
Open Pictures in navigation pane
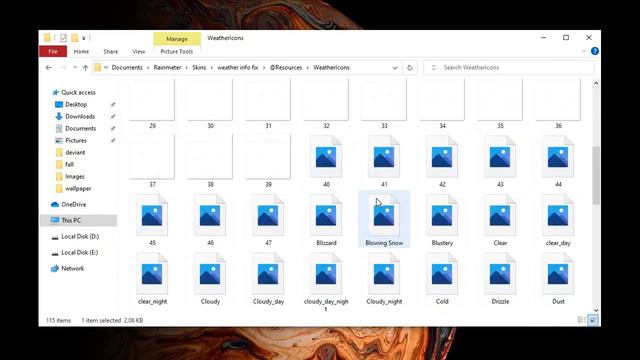click(71, 140)
